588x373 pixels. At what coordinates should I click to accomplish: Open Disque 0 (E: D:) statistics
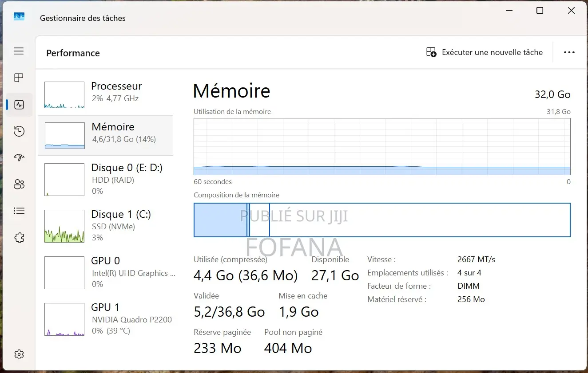pyautogui.click(x=105, y=179)
